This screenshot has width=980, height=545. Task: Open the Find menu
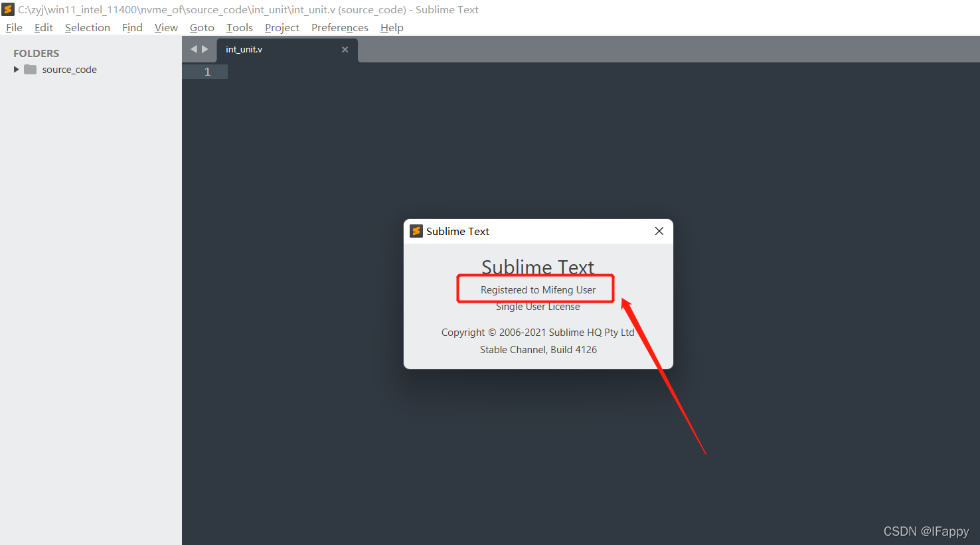[132, 27]
